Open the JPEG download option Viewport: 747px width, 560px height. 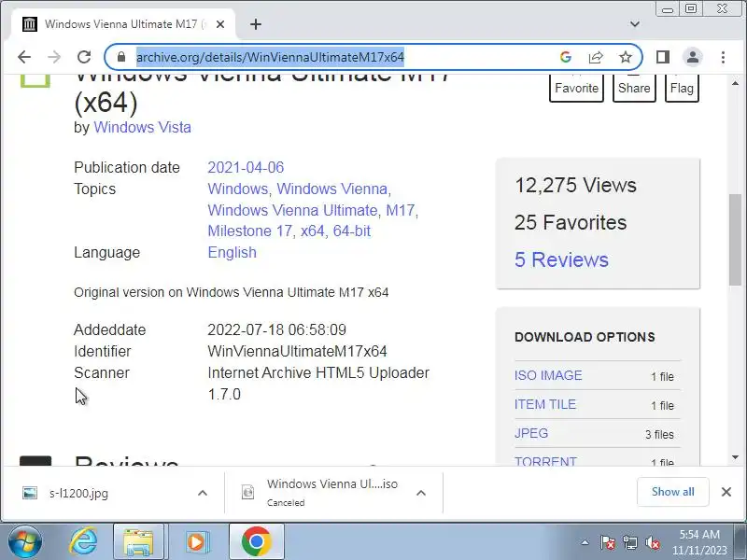[531, 433]
